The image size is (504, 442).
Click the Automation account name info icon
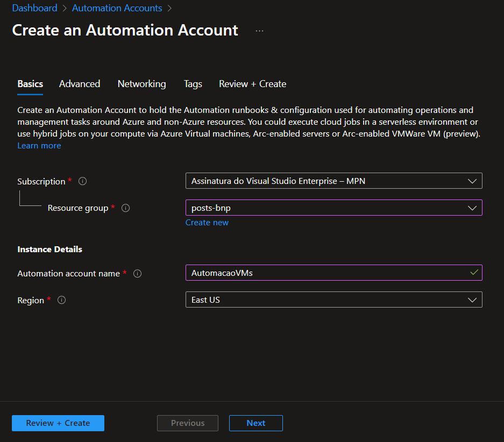[x=137, y=274]
